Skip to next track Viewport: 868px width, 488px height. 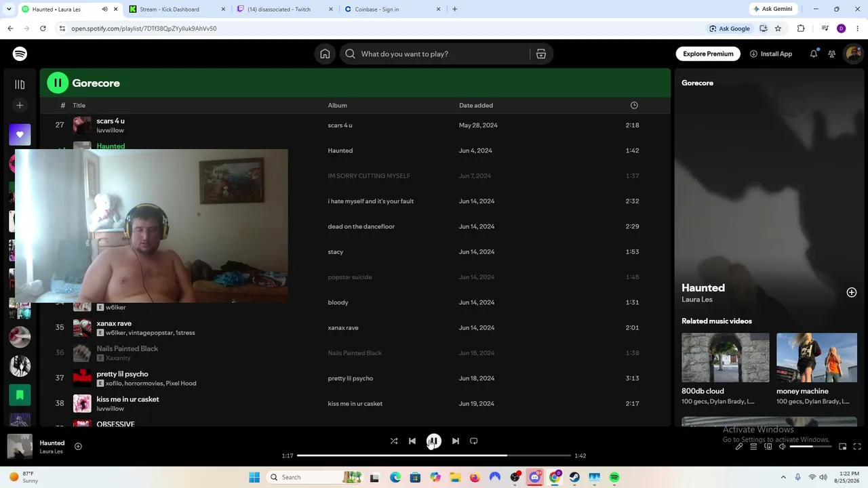pos(456,441)
